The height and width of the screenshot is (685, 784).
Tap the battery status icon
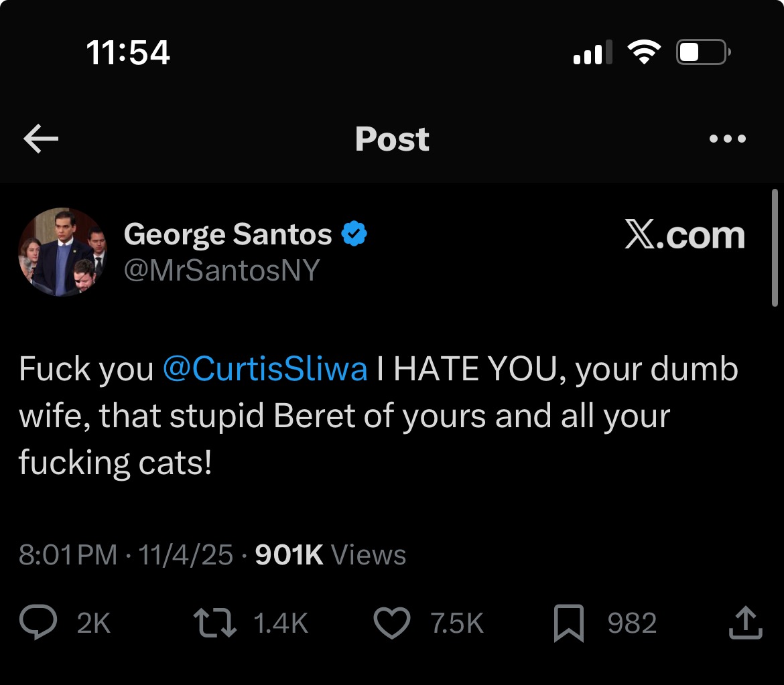pos(702,52)
